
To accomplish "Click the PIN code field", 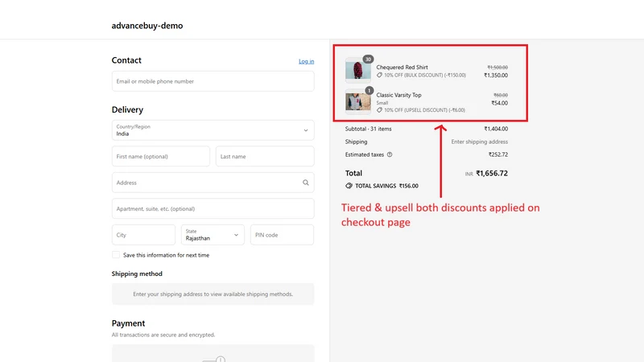I will 283,235.
